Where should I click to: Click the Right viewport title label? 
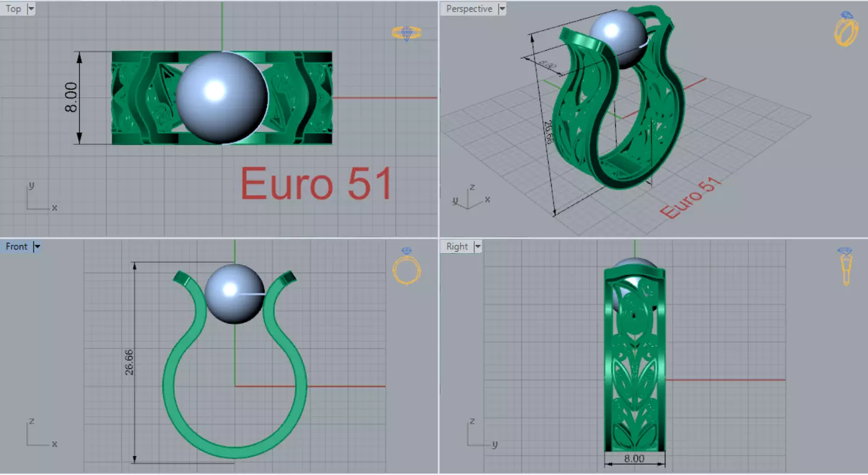(457, 246)
